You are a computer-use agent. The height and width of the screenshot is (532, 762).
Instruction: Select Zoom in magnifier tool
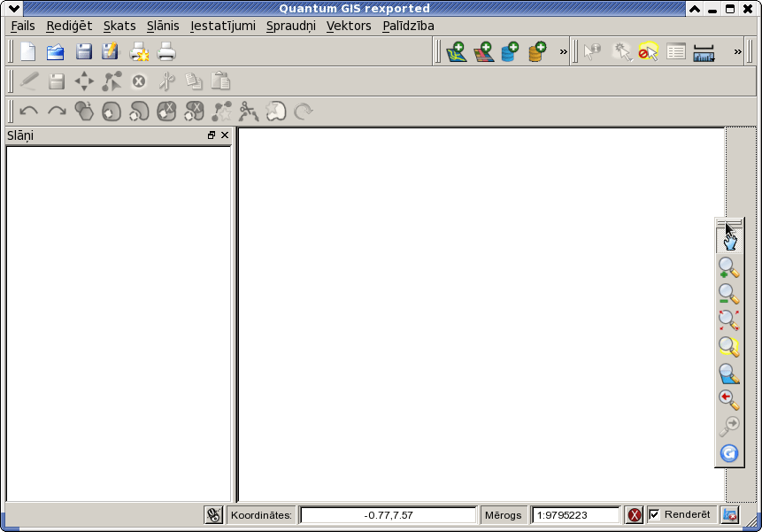coord(729,267)
